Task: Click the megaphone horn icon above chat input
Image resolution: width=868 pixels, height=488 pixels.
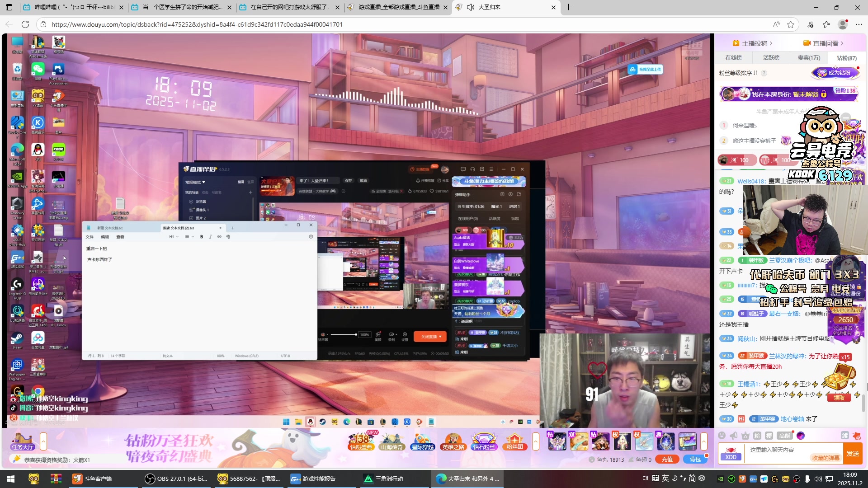Action: [733, 436]
